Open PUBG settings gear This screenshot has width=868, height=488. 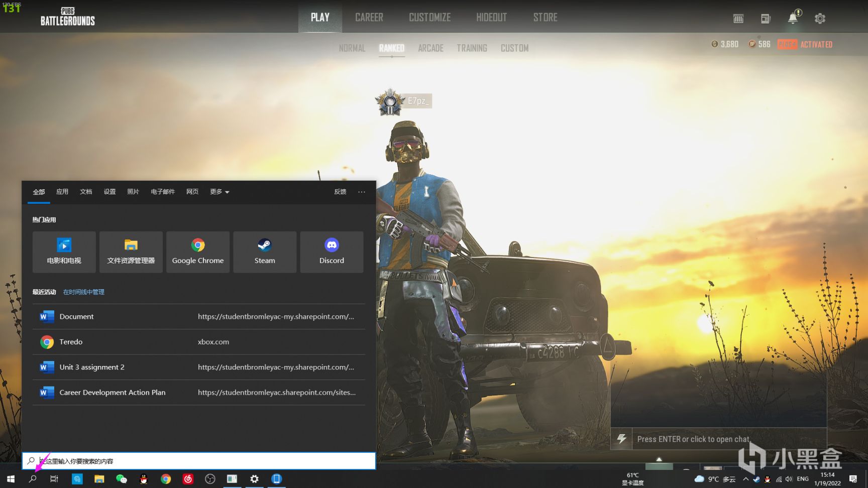click(820, 19)
